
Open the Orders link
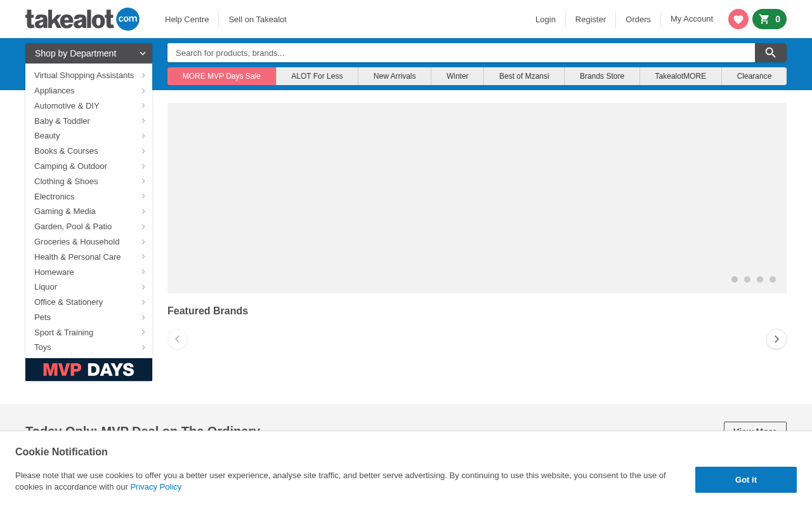(638, 20)
